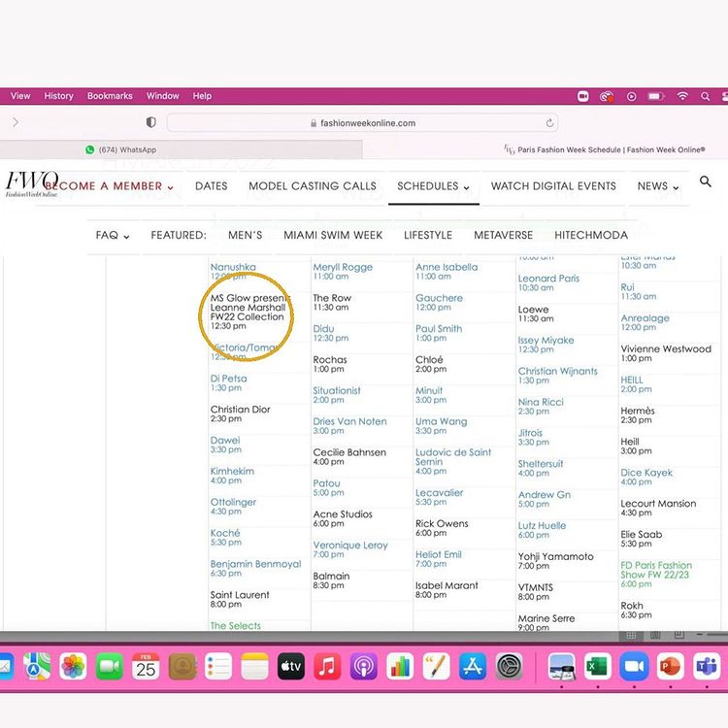This screenshot has height=728, width=728.
Task: Open Photos app in the dock
Action: [74, 666]
